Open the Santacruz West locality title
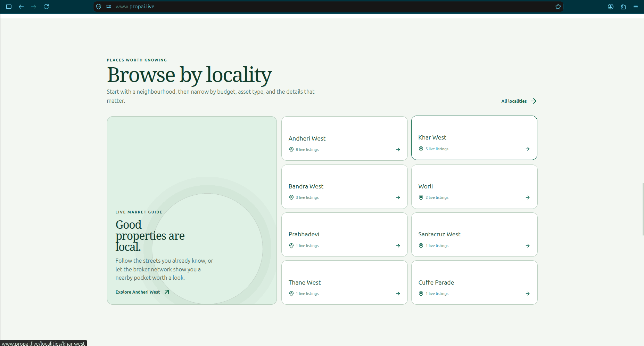The image size is (644, 346). (439, 234)
